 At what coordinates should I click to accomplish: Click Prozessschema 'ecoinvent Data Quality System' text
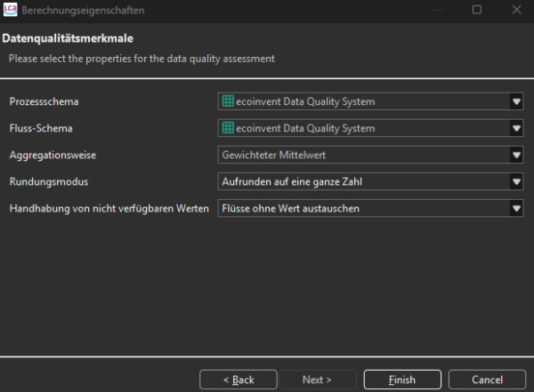[305, 101]
